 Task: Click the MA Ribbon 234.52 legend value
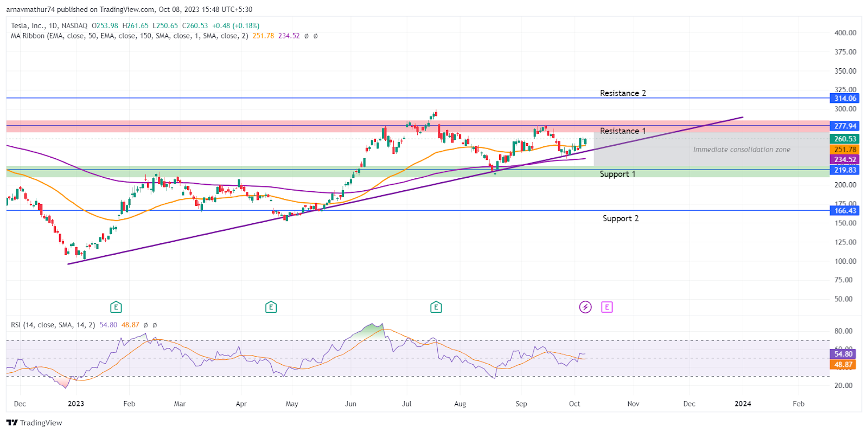289,36
